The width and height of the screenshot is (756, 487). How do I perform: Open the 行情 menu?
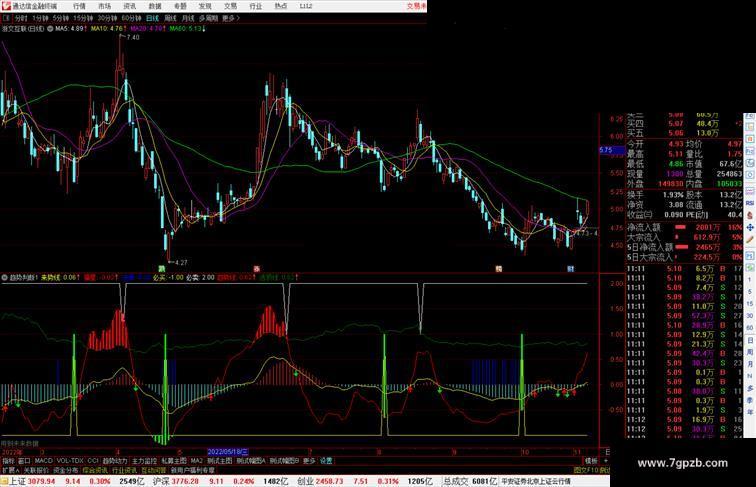point(79,6)
